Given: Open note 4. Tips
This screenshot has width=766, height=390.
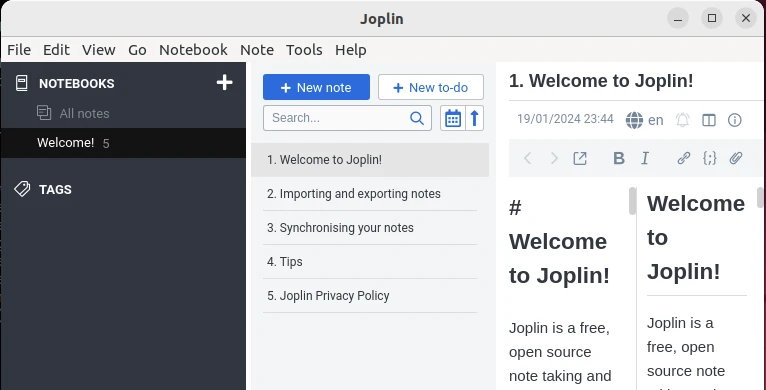Looking at the screenshot, I should [370, 261].
